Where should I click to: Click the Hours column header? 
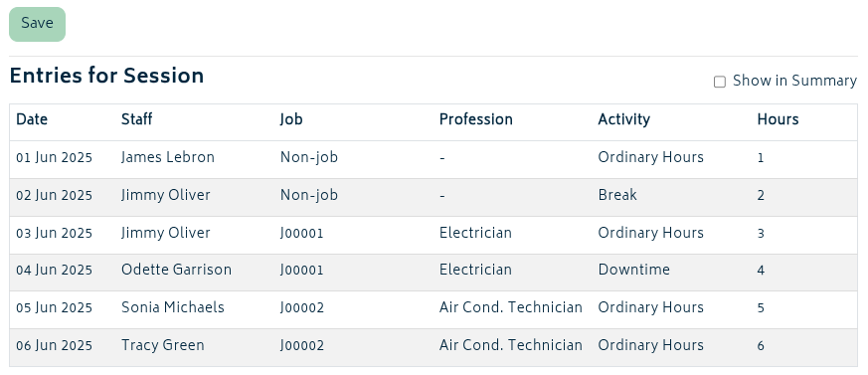(x=778, y=119)
